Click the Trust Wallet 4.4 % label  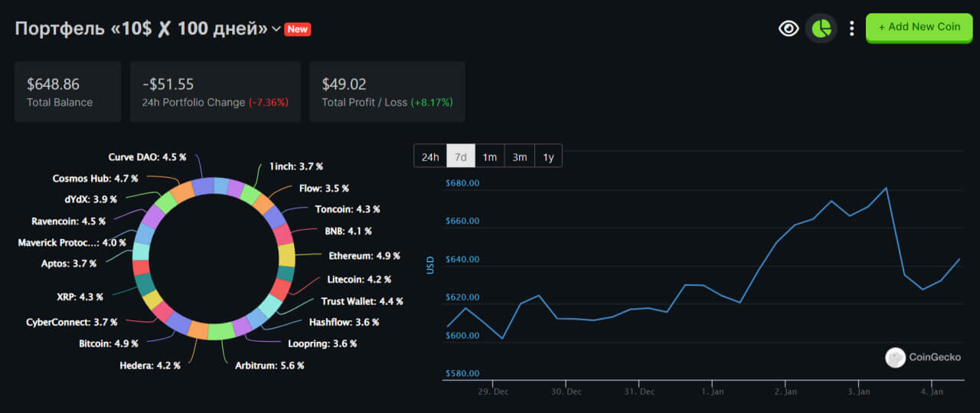tap(362, 301)
